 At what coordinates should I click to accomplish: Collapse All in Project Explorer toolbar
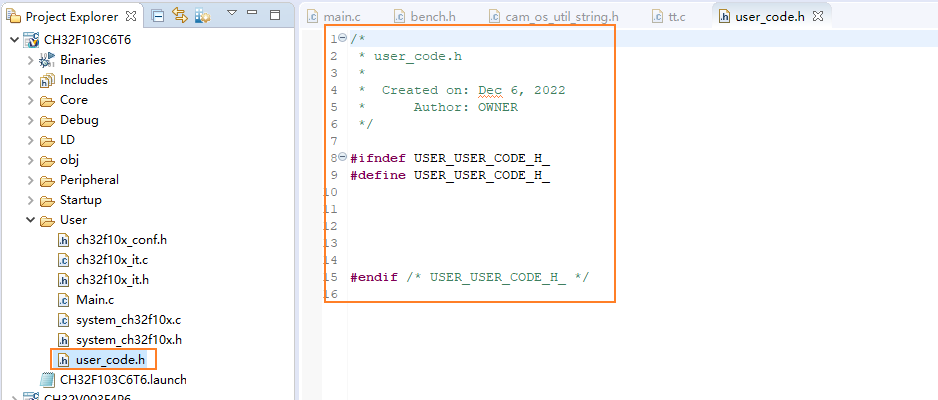158,16
